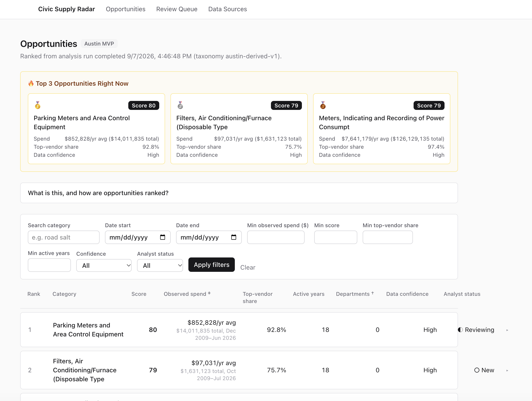Click the half-filled Reviewing status icon

tap(460, 330)
